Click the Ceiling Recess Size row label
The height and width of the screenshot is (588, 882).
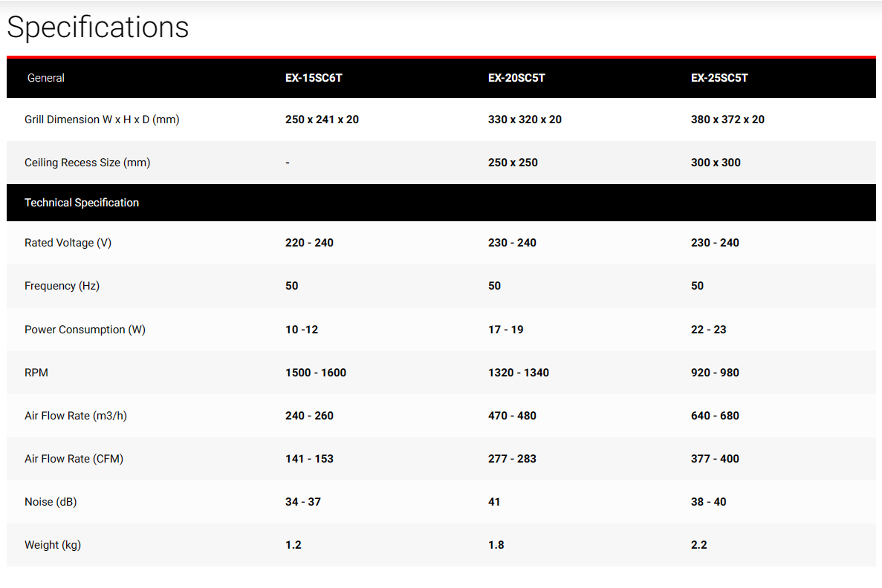[87, 163]
